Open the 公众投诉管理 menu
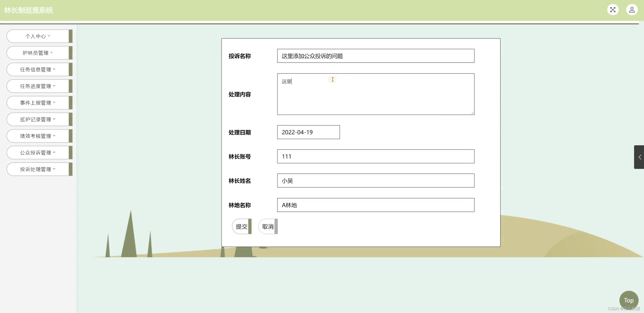 point(38,153)
